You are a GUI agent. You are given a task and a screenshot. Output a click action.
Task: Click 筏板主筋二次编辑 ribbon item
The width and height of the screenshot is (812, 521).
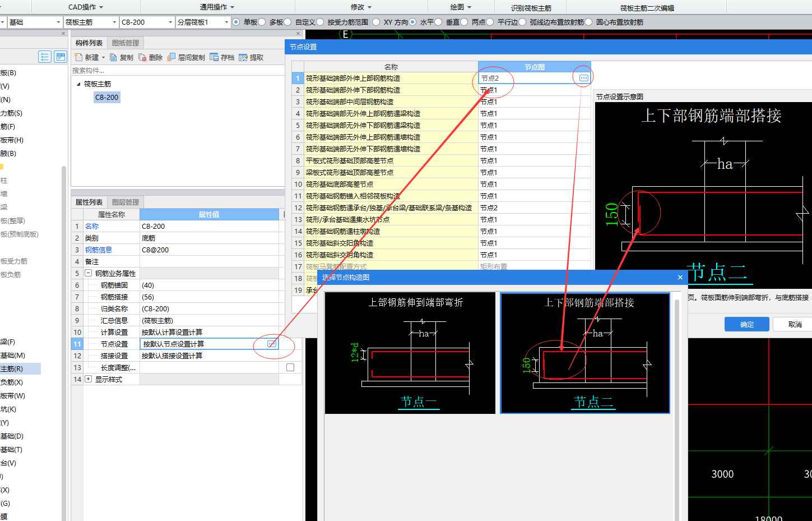647,8
